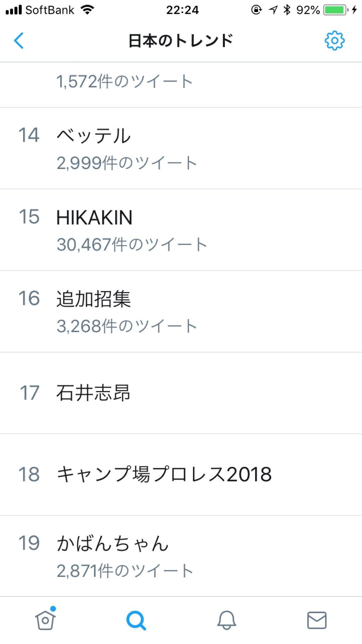Open the HIKAKIN trend
362x644 pixels.
point(181,230)
